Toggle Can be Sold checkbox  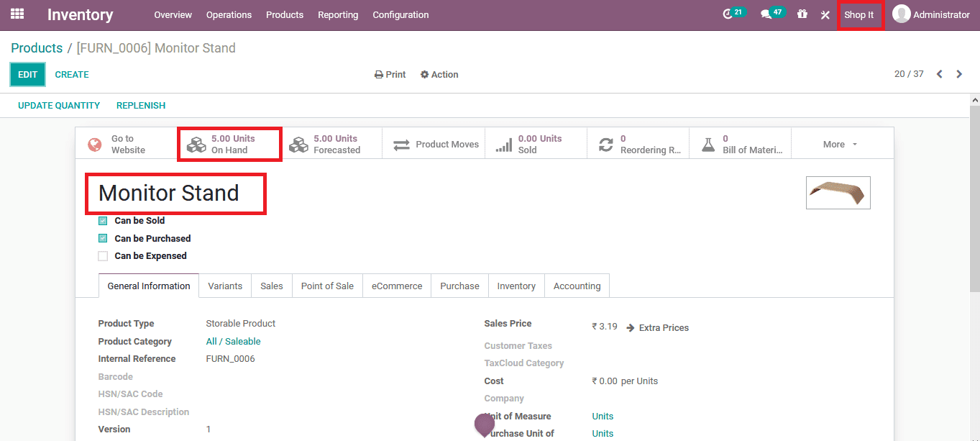(x=103, y=221)
